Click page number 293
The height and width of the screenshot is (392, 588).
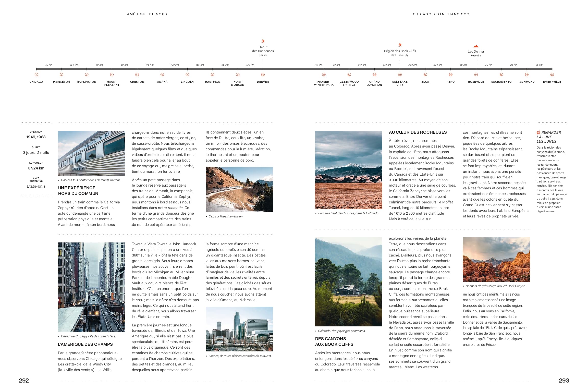point(564,381)
